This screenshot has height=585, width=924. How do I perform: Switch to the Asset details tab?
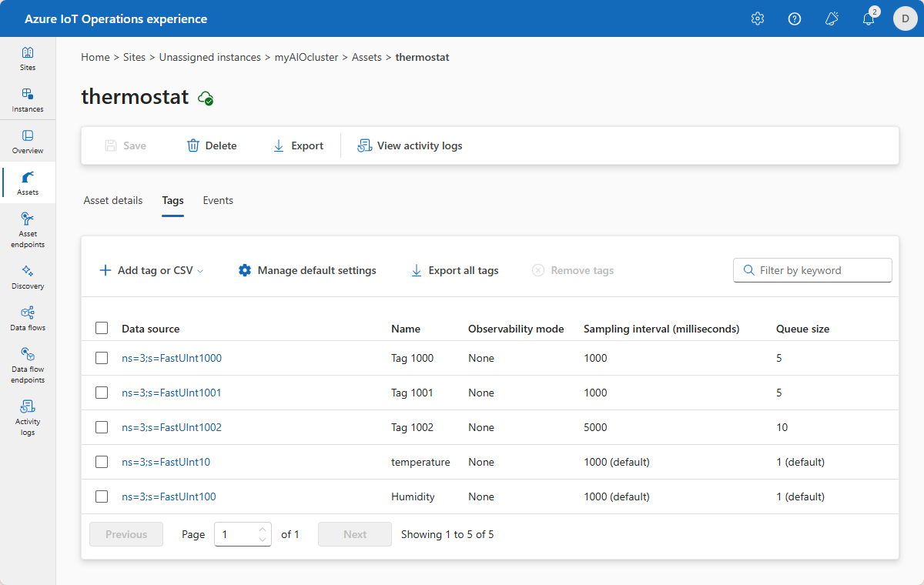point(113,200)
